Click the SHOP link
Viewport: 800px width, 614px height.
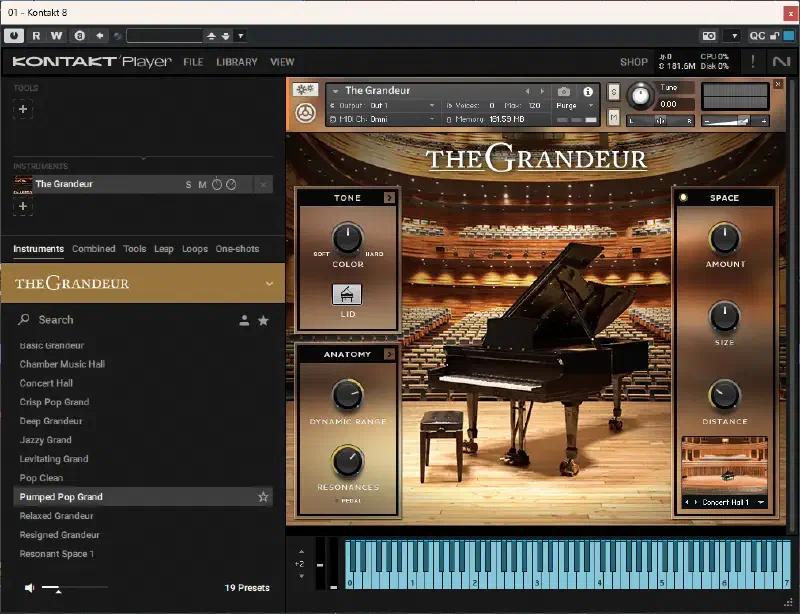634,62
